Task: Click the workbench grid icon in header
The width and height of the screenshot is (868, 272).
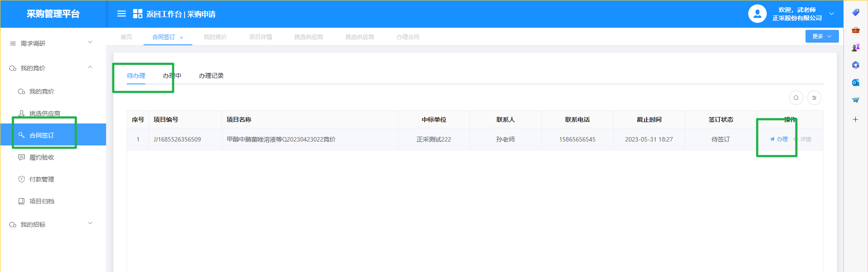Action: pos(138,14)
